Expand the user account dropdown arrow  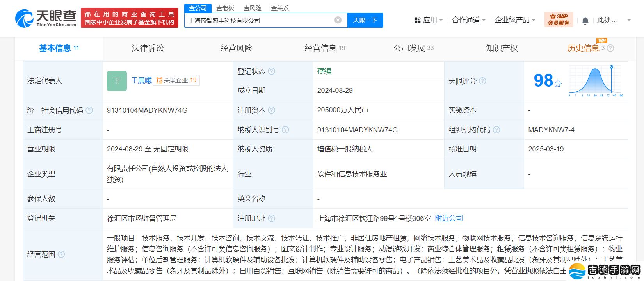[629, 20]
